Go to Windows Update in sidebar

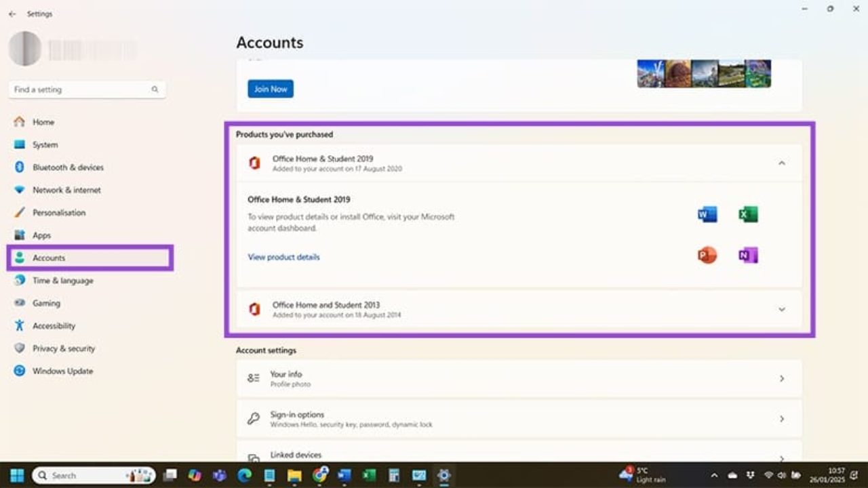coord(62,371)
